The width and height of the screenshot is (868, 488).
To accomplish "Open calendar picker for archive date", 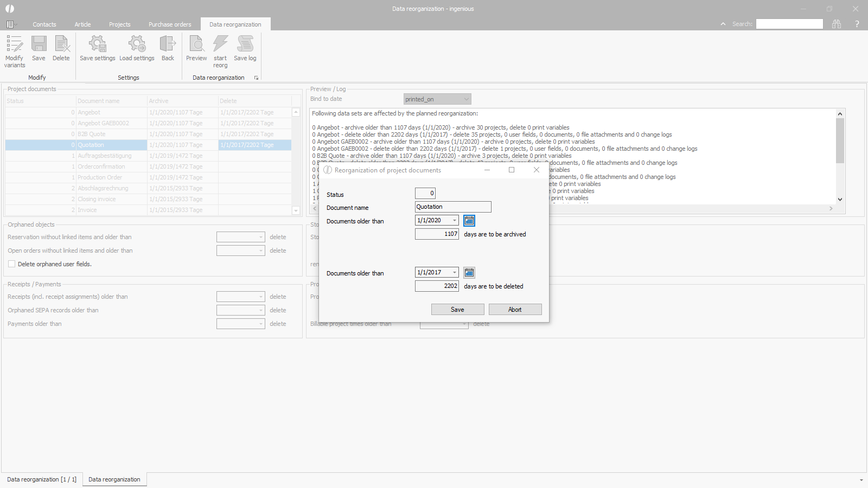I will click(x=469, y=221).
